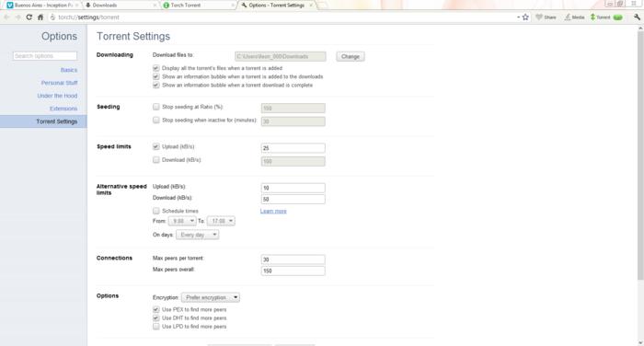Open the wrench settings menu
644x346 pixels.
coord(637,17)
